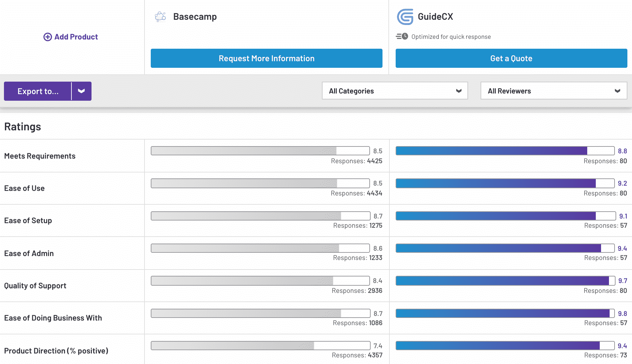Click the Responses: 73 text
The width and height of the screenshot is (632, 364).
tap(606, 355)
